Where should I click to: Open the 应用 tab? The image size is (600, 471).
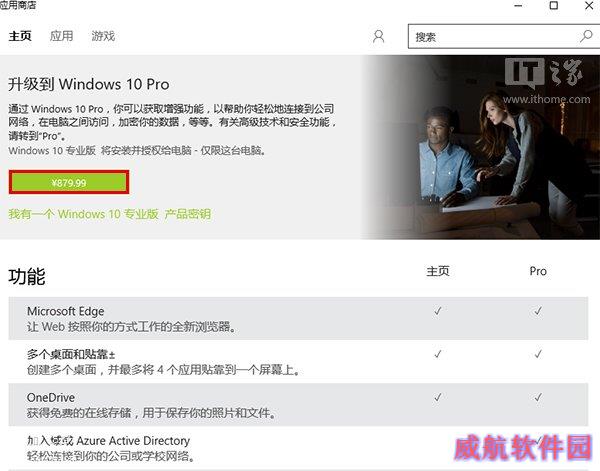click(x=61, y=36)
